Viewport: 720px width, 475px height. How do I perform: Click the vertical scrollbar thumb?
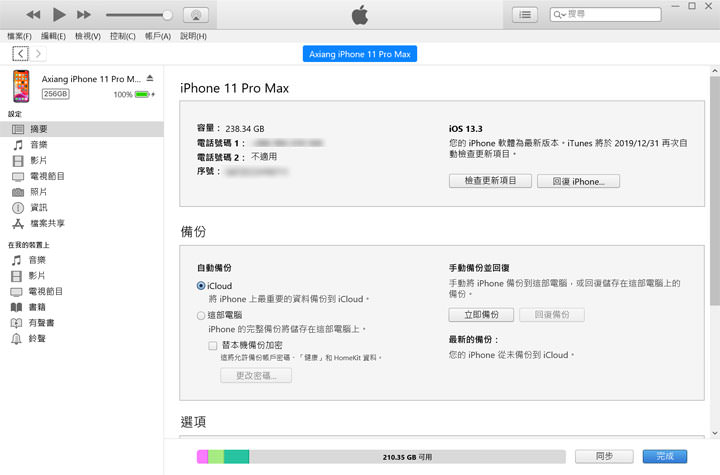[x=714, y=191]
